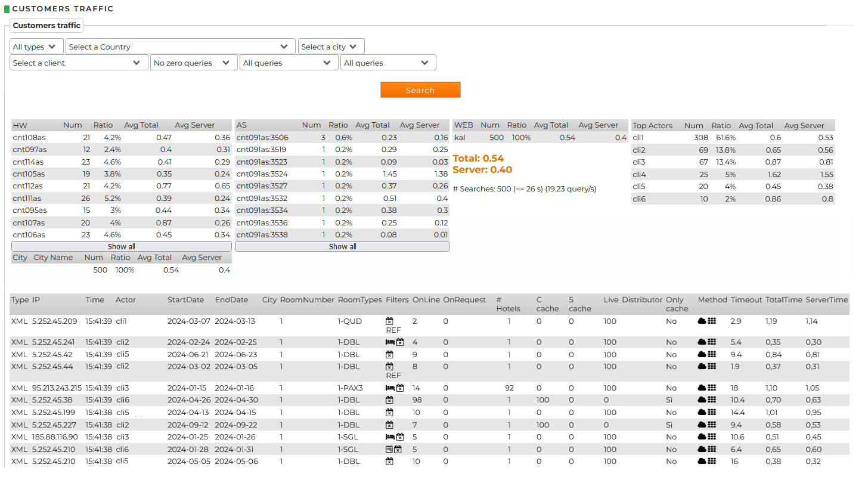
Task: Click cnt091as:3524 in the AS table
Action: pyautogui.click(x=262, y=174)
